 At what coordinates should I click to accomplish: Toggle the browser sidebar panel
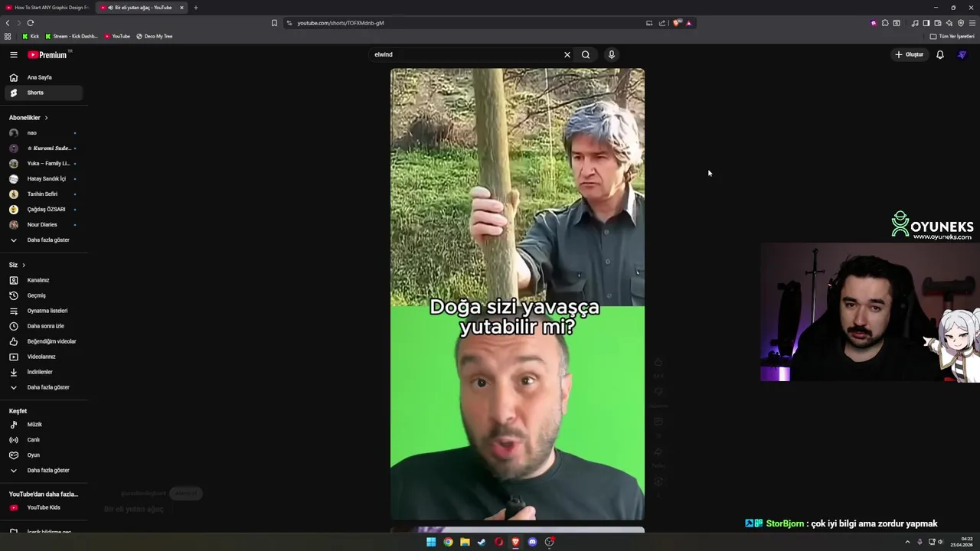926,23
